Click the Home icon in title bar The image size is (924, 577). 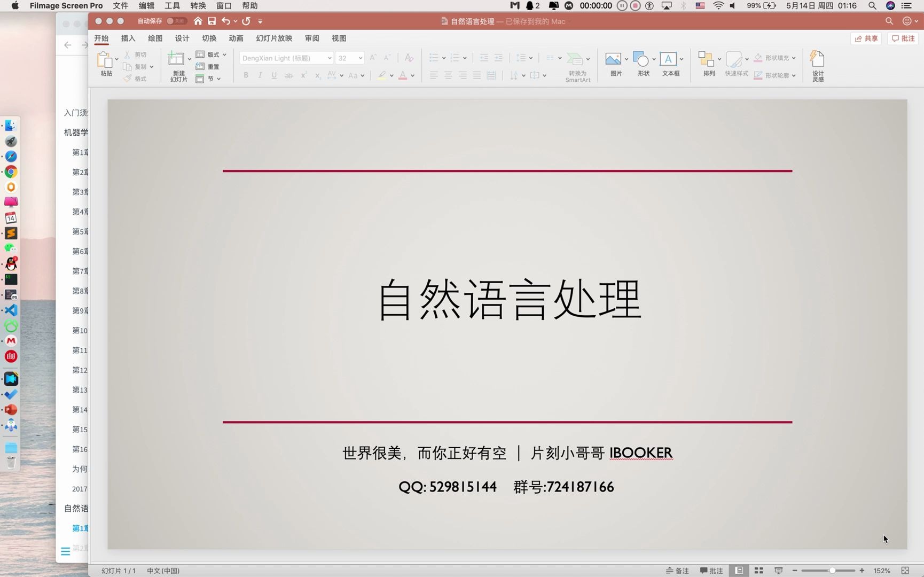click(198, 21)
